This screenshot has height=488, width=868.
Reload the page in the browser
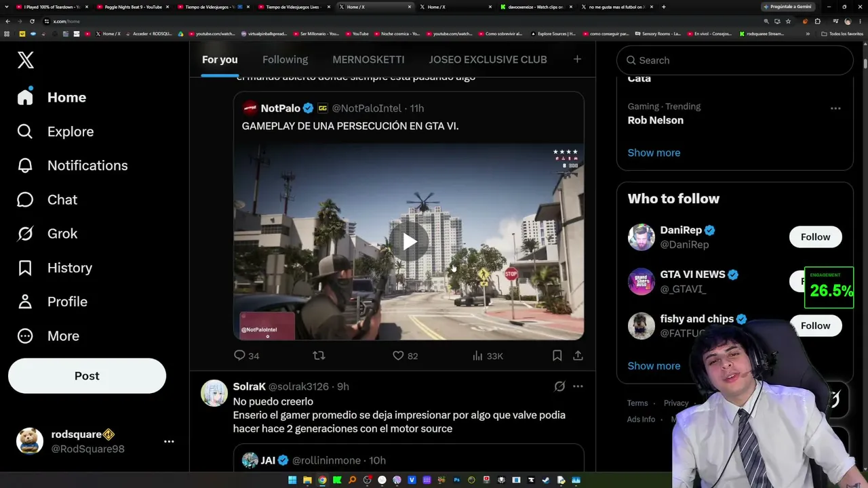click(32, 21)
